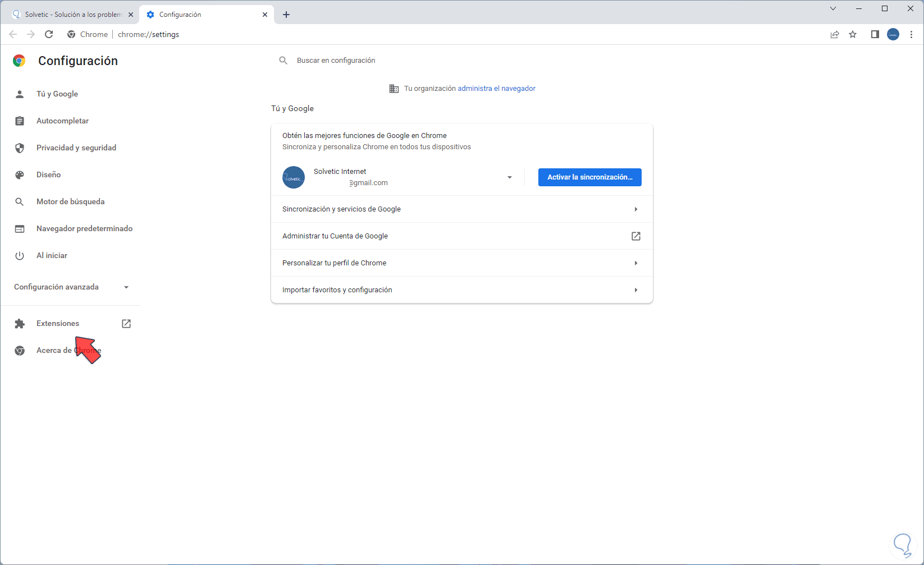Image resolution: width=924 pixels, height=565 pixels.
Task: Open Tú y Google in sidebar
Action: (57, 94)
